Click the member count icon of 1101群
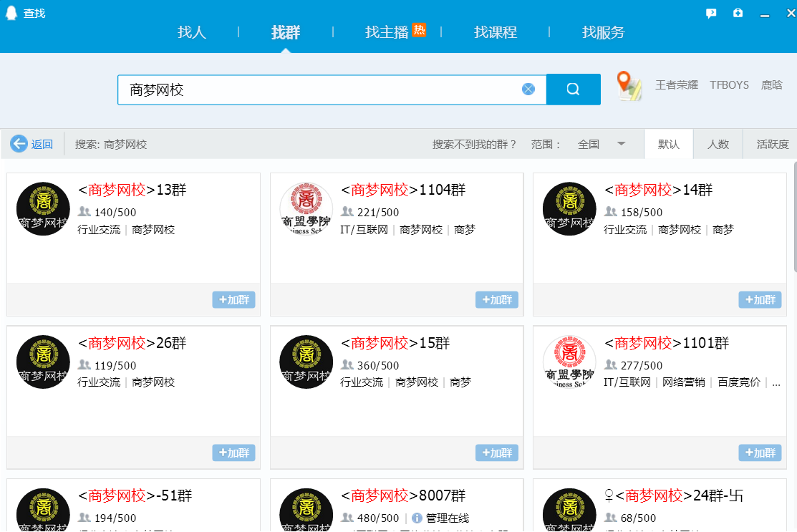The image size is (797, 532). 610,364
